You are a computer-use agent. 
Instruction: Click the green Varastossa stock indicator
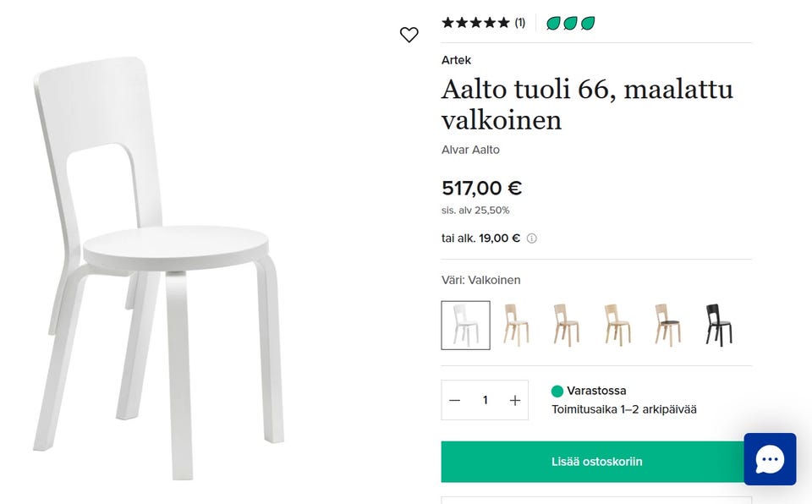[557, 391]
